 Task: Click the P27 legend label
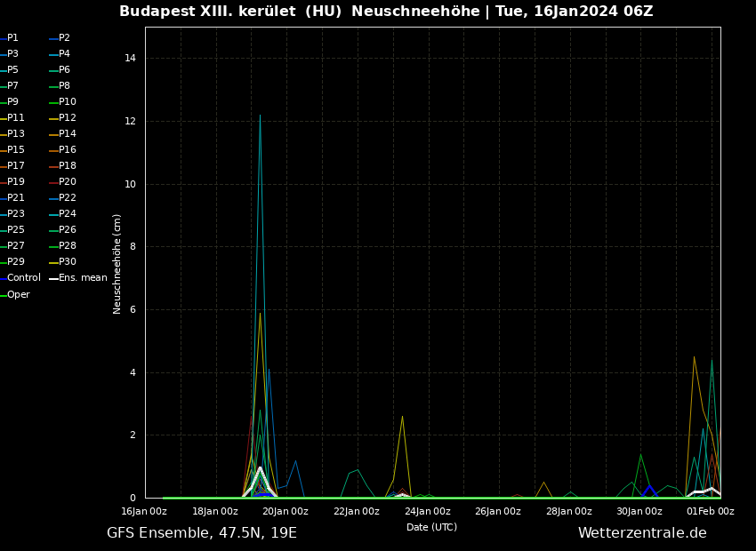pos(16,246)
